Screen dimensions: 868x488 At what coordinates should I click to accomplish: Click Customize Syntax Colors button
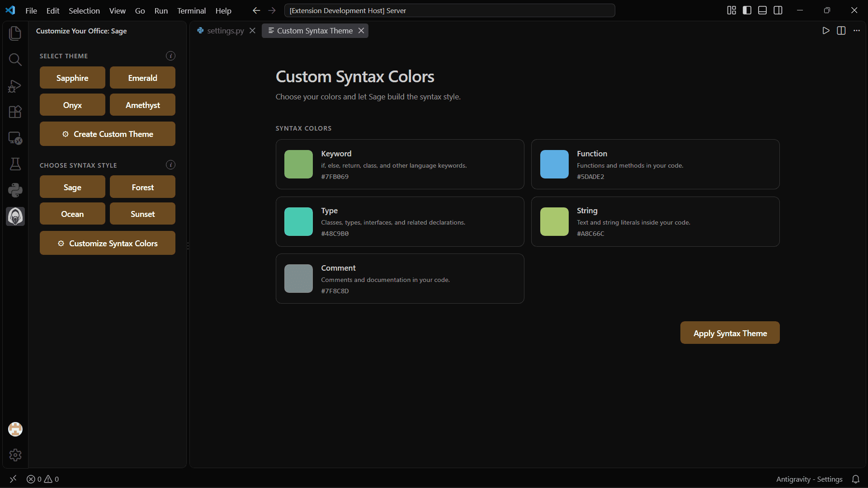click(108, 243)
